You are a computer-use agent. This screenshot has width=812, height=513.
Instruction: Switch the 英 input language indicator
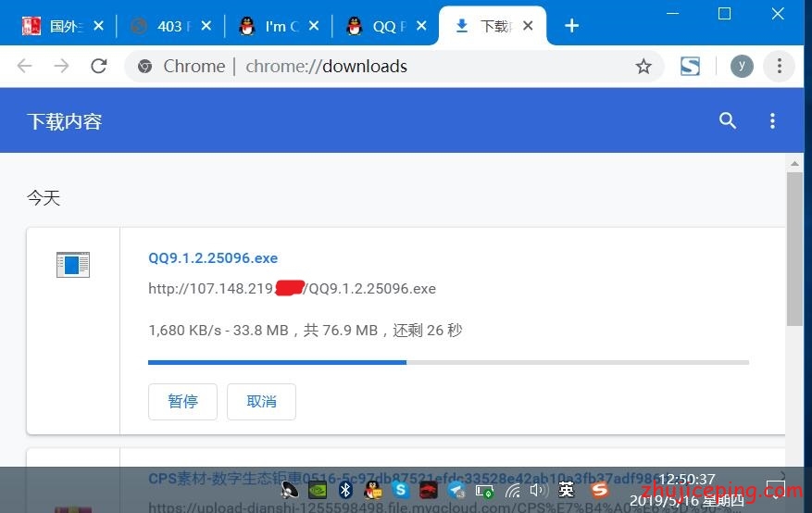tap(567, 489)
